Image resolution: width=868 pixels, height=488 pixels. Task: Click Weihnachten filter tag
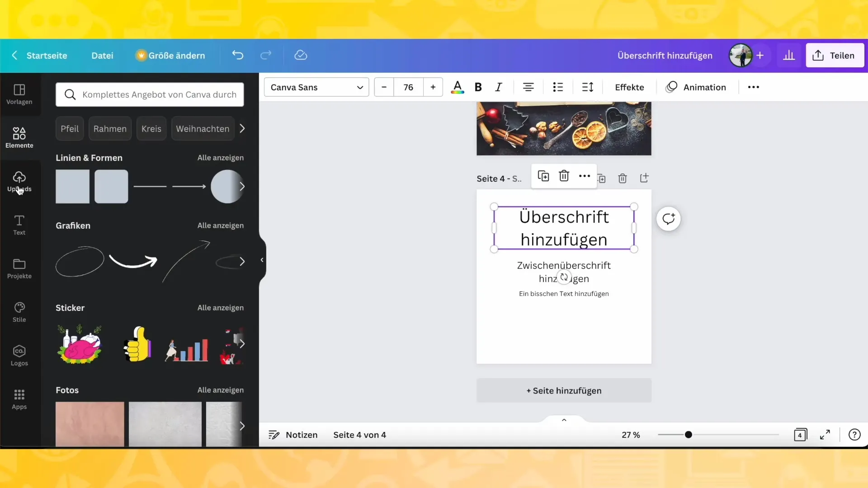click(x=203, y=129)
